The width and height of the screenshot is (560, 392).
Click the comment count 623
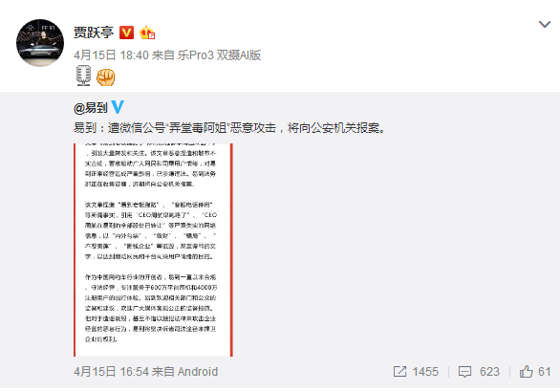489,372
